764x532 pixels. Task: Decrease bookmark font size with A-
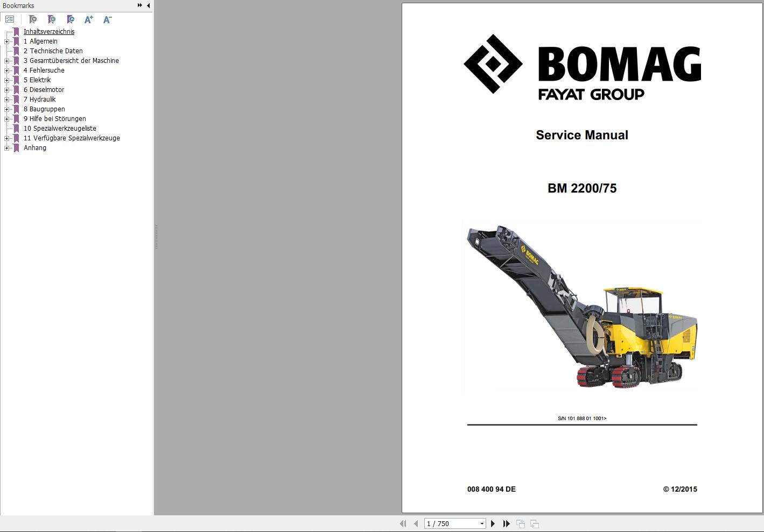[108, 19]
